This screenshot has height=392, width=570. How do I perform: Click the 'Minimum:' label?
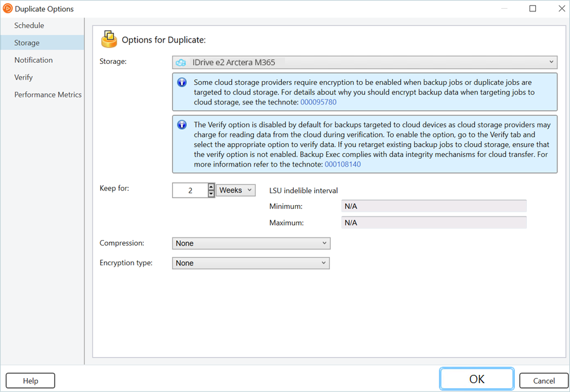coord(286,206)
